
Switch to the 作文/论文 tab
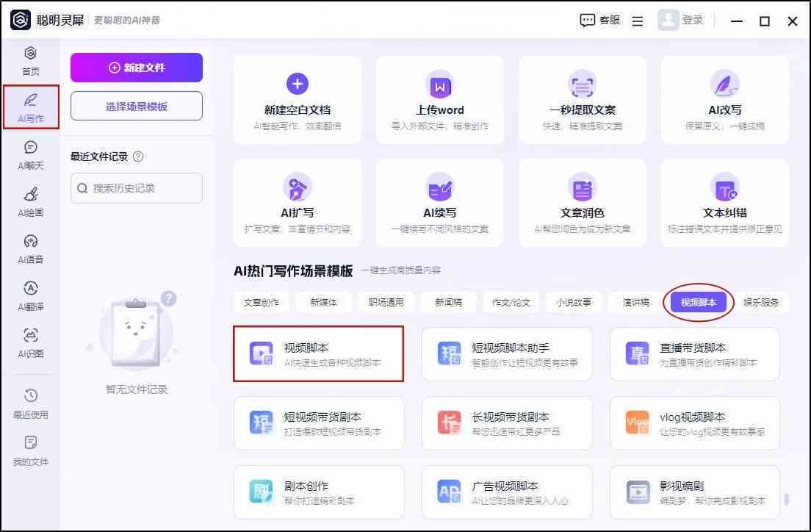pos(511,302)
